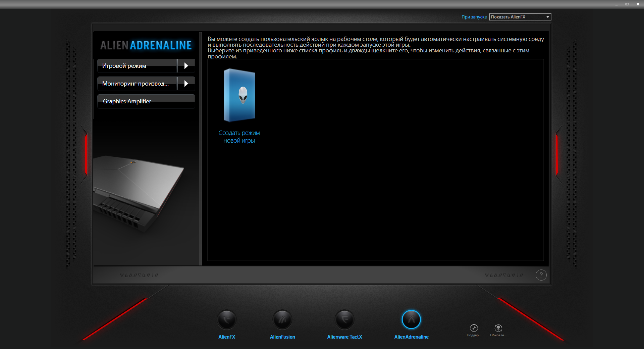644x349 pixels.
Task: Open the AlienFusion module icon
Action: pos(282,319)
